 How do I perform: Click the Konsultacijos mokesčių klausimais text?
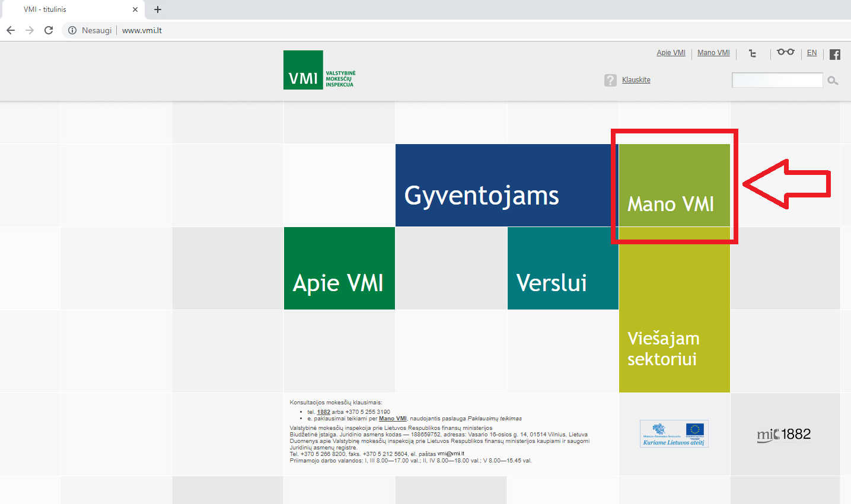click(336, 403)
